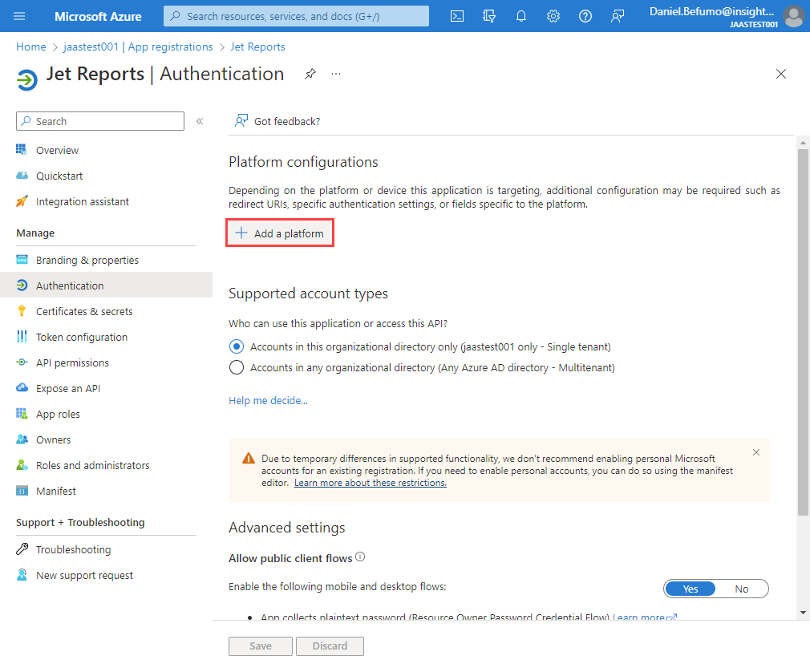Screen dimensions: 810x672
Task: Click Learn more link for password flow
Action: tap(644, 617)
